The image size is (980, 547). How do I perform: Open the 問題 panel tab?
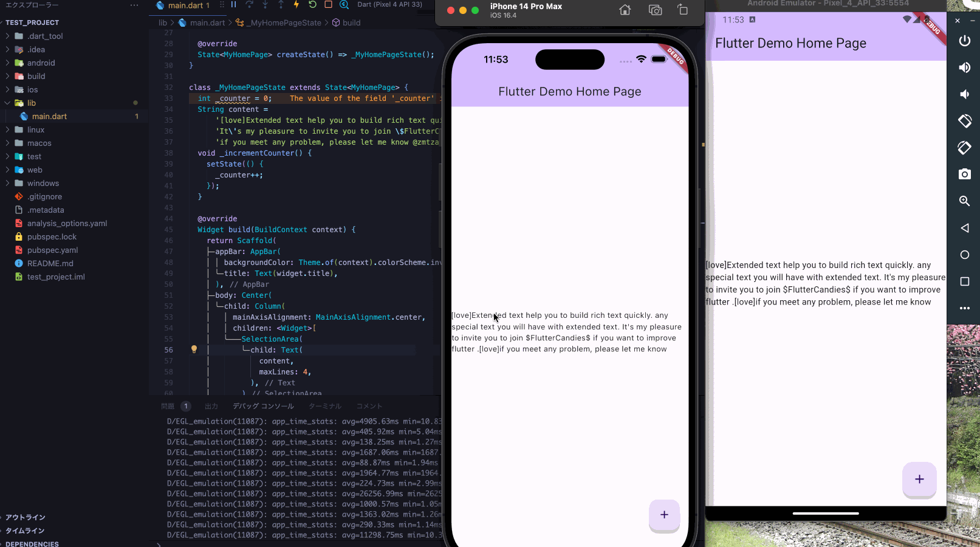pos(169,406)
